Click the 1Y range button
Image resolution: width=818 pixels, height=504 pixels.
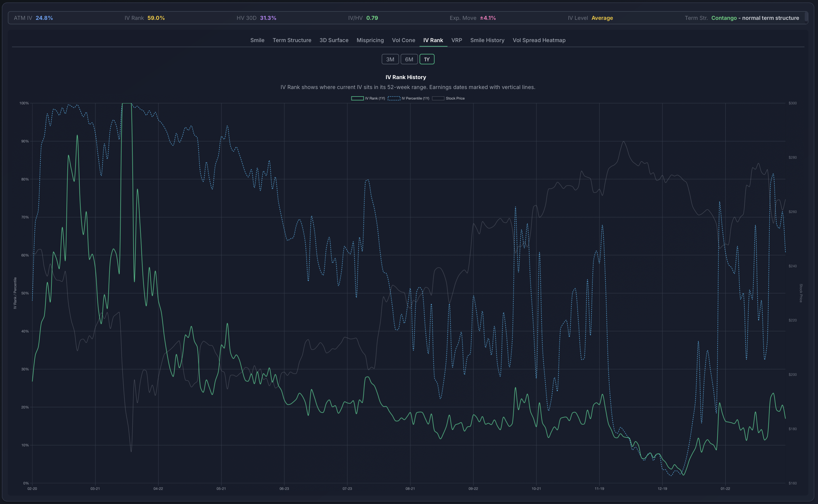427,59
